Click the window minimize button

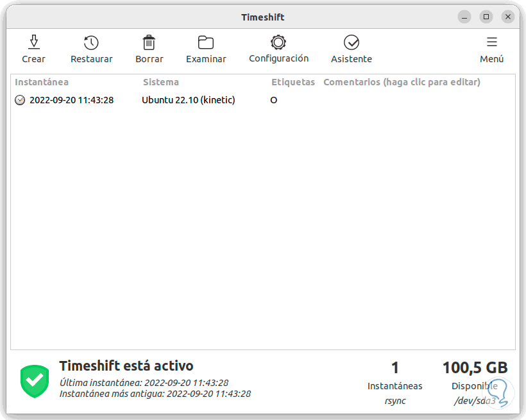(464, 17)
